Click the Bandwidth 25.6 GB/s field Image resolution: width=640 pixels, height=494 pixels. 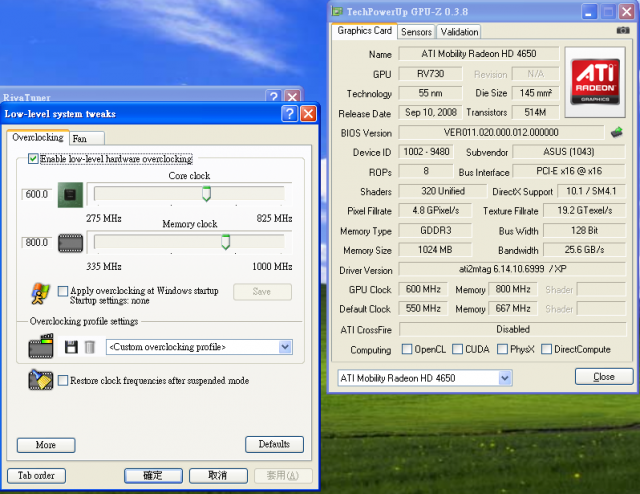point(584,250)
